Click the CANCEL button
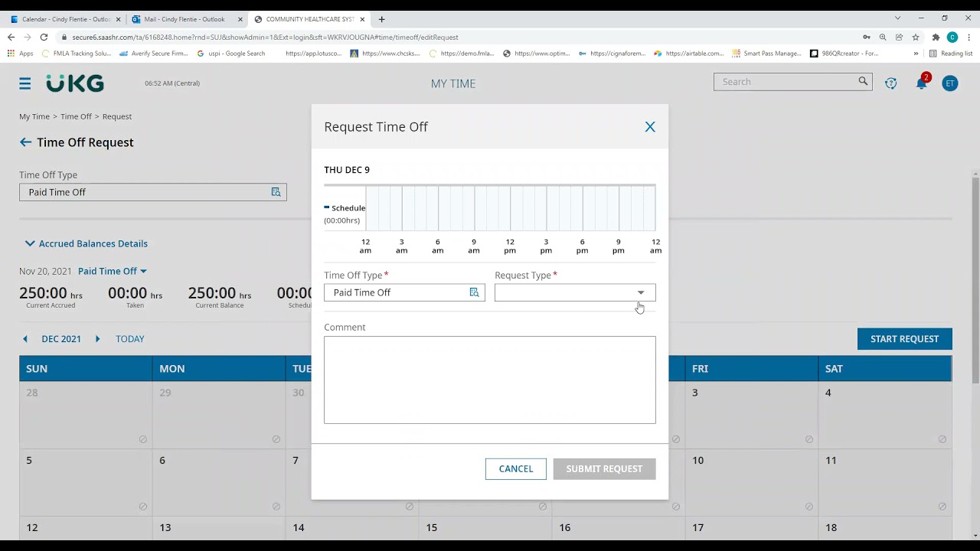The image size is (980, 551). point(516,469)
